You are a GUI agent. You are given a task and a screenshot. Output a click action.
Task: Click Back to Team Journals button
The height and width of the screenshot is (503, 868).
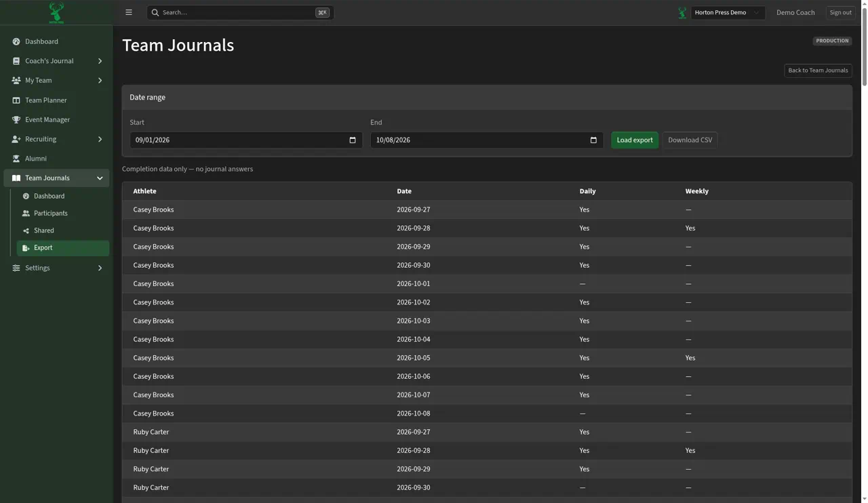[x=818, y=71]
